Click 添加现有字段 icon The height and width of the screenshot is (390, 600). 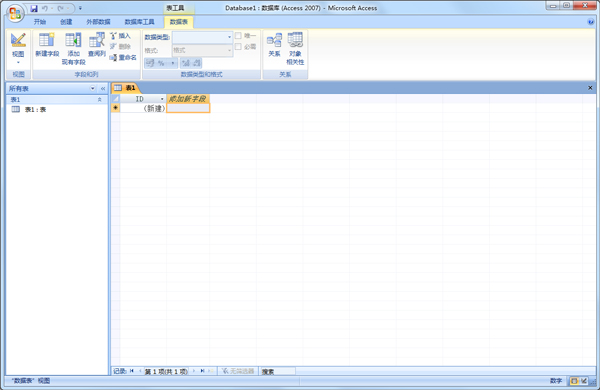tap(73, 49)
